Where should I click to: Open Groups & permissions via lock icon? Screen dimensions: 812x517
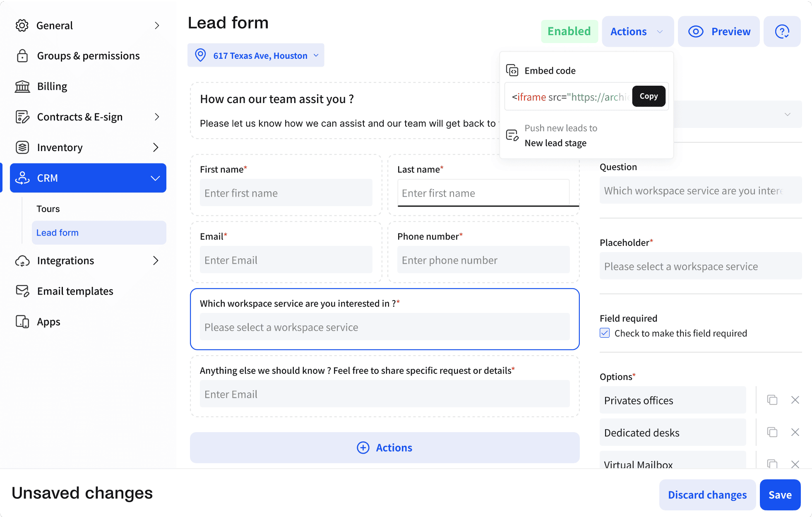[22, 55]
